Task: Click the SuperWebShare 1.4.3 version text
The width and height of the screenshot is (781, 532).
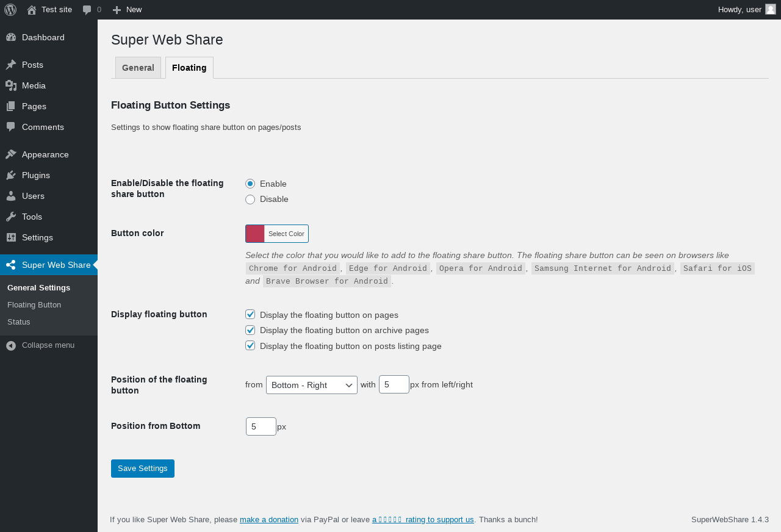Action: (x=730, y=520)
